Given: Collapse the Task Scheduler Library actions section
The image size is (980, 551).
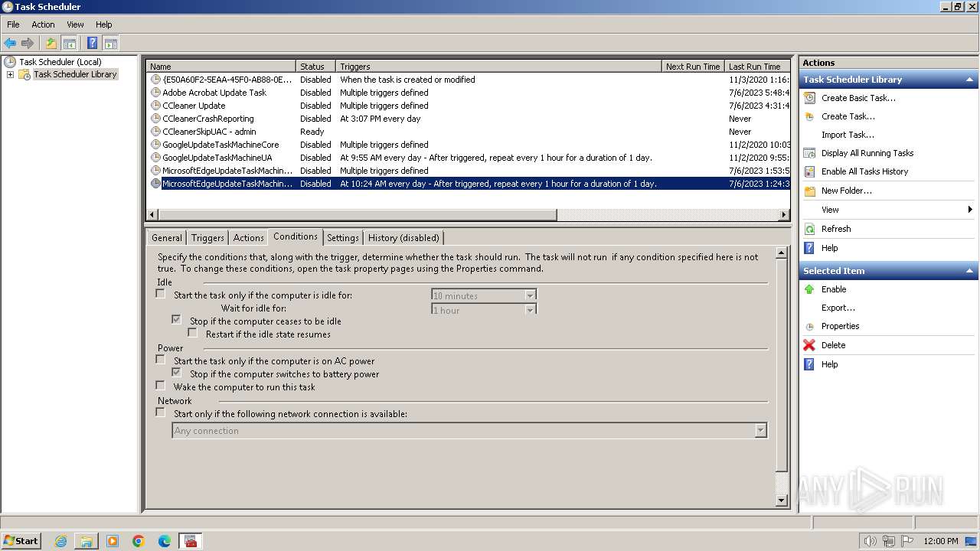Looking at the screenshot, I should 969,80.
